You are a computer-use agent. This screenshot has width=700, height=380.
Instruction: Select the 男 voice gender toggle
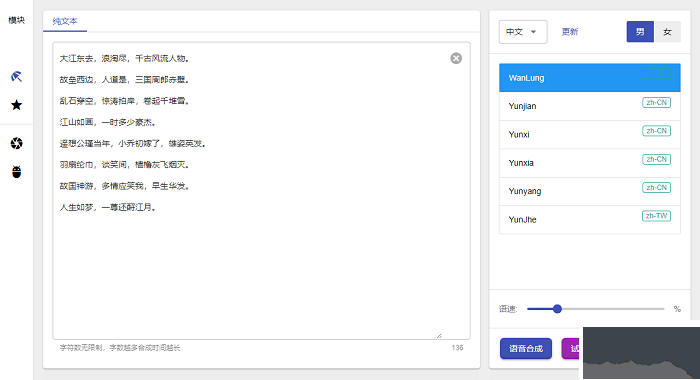[640, 32]
